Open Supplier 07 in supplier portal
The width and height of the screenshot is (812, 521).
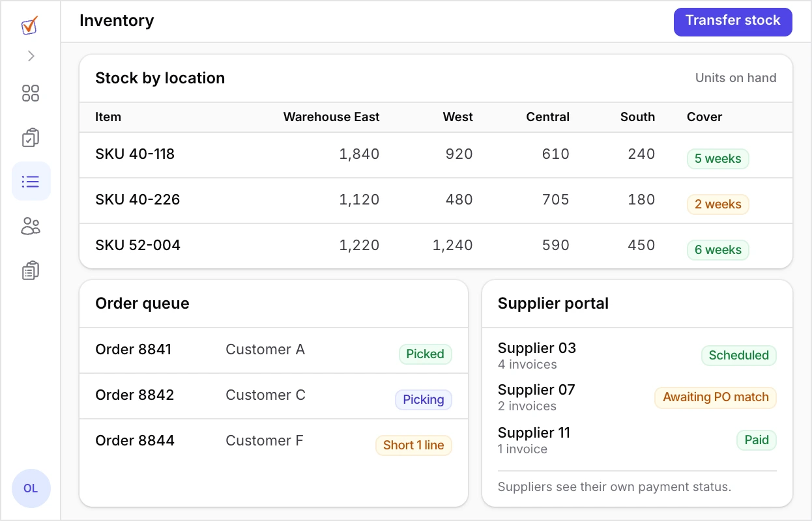pyautogui.click(x=536, y=390)
